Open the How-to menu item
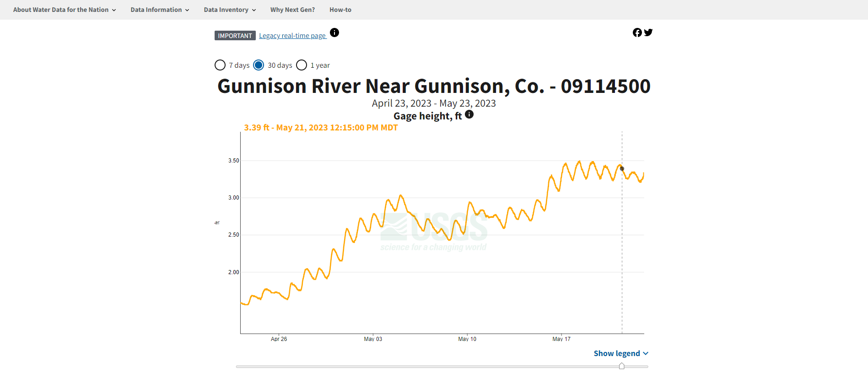Image resolution: width=868 pixels, height=373 pixels. coord(340,10)
